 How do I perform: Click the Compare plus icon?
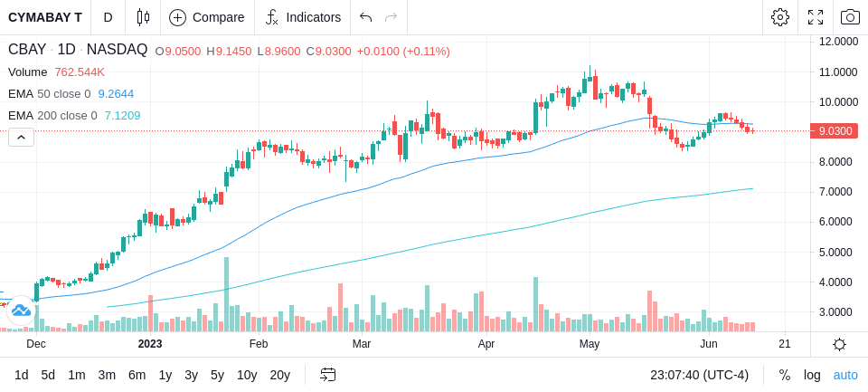pyautogui.click(x=177, y=17)
